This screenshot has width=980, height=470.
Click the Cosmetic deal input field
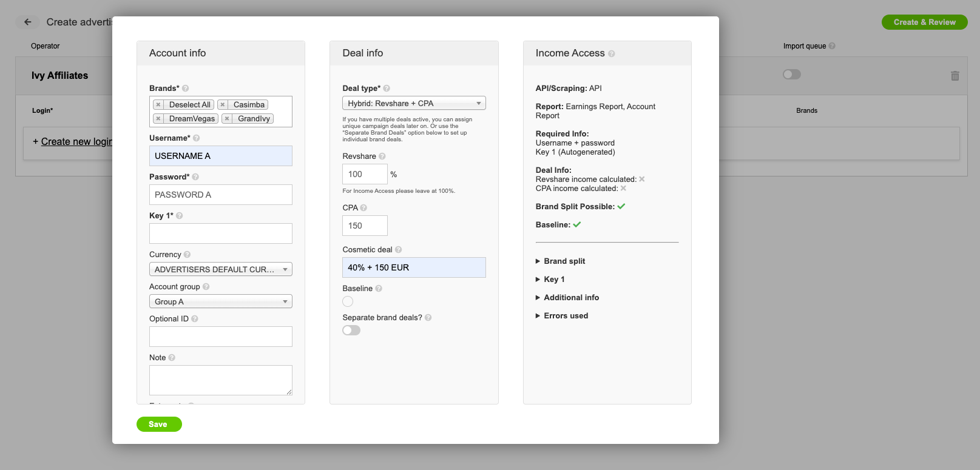(414, 267)
